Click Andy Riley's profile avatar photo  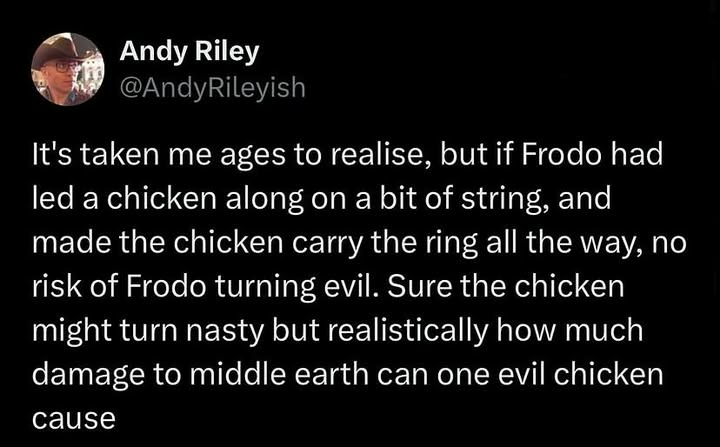[68, 69]
